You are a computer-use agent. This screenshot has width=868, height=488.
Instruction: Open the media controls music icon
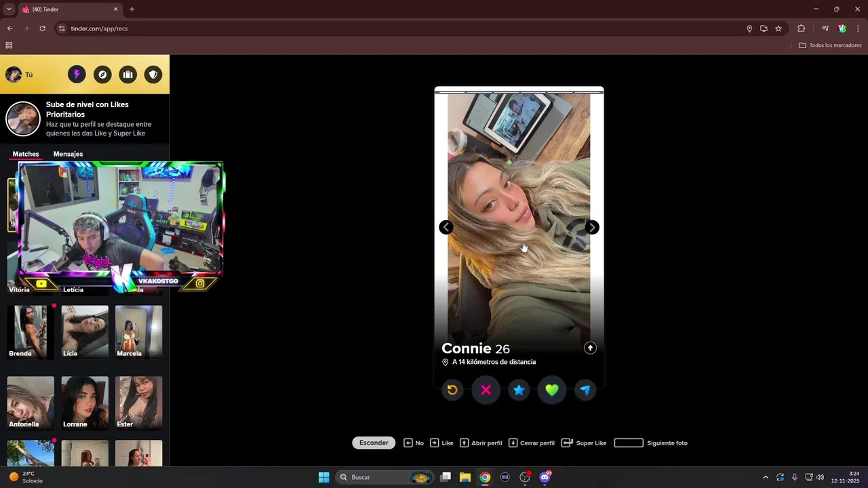point(825,28)
